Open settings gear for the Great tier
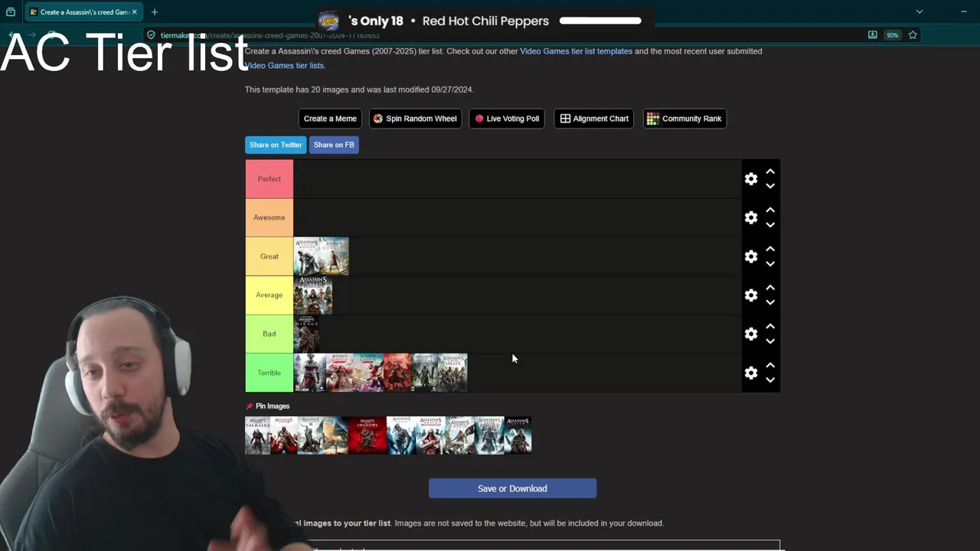This screenshot has height=551, width=980. click(x=751, y=256)
